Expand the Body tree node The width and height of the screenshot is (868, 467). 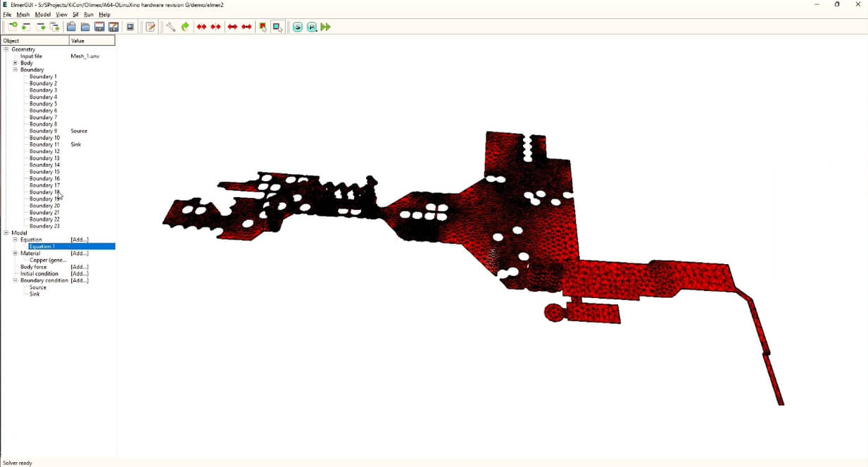click(15, 63)
